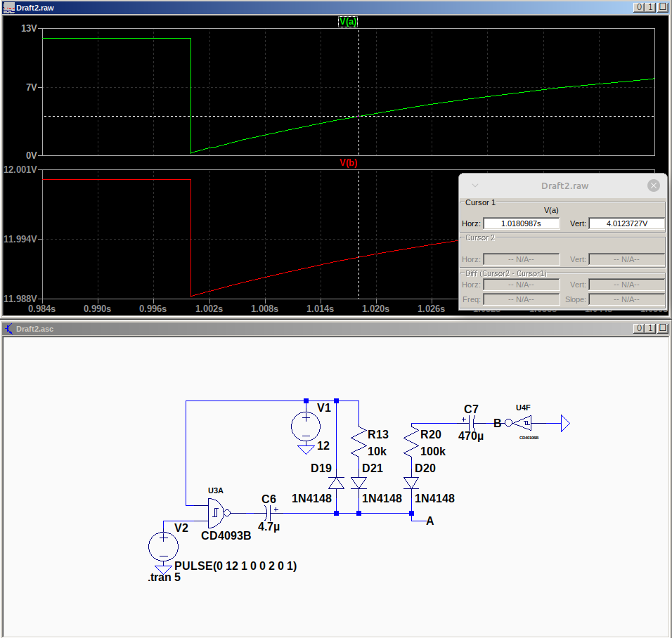Click the .tran 5 directive

tap(164, 577)
